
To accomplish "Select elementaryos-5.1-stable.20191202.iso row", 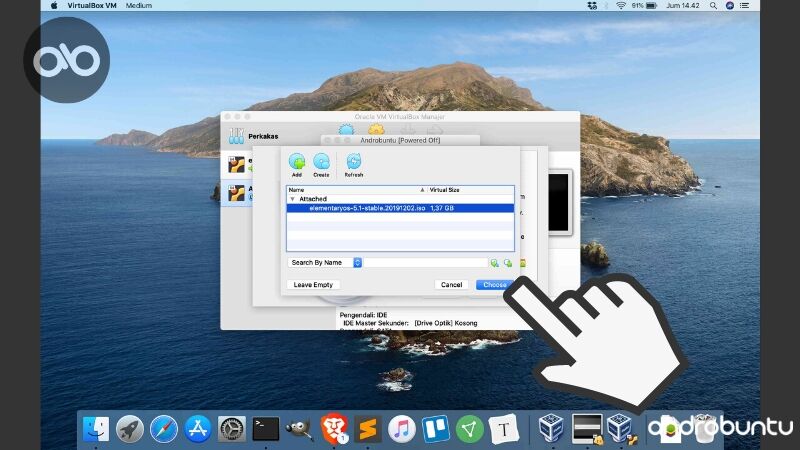I will [x=401, y=208].
